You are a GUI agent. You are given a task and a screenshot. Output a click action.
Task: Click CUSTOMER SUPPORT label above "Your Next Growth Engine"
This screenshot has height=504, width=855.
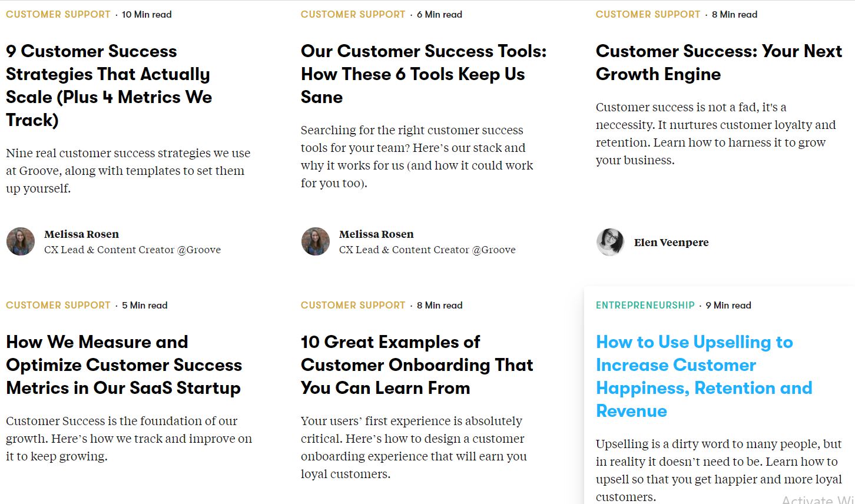pos(648,14)
